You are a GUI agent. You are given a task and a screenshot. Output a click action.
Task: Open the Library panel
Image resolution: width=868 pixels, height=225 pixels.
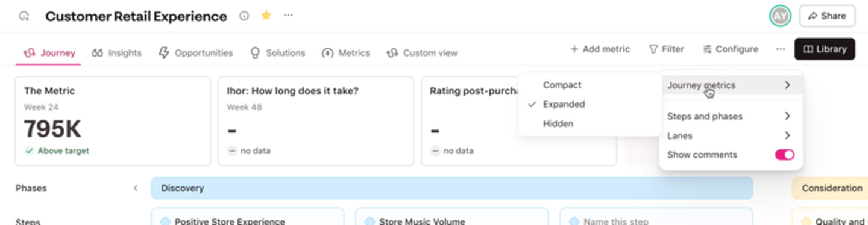[x=825, y=49]
